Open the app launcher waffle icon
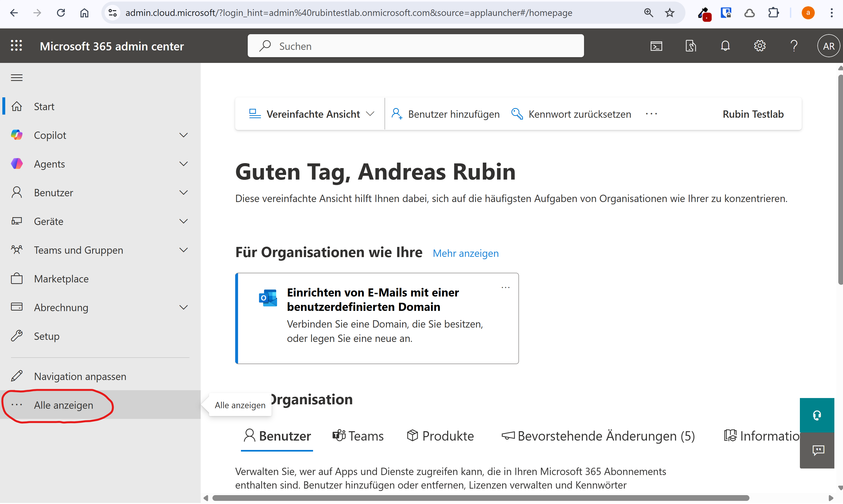This screenshot has height=504, width=843. (x=16, y=46)
